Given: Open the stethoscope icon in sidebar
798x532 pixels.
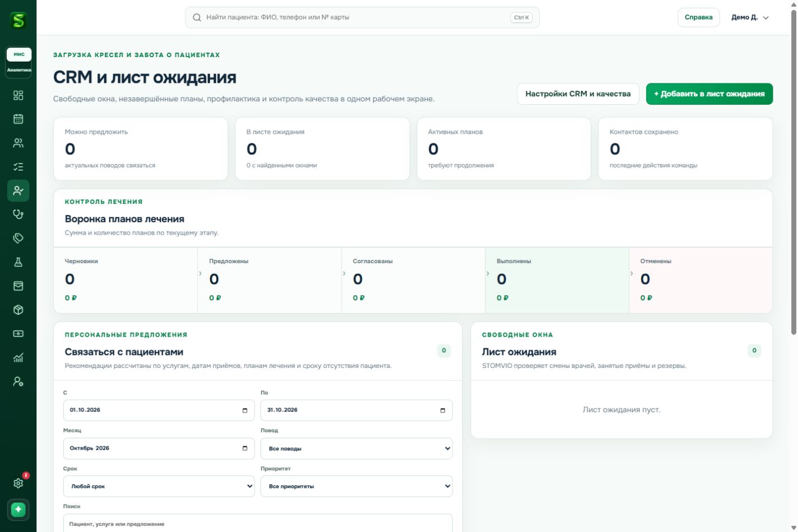Looking at the screenshot, I should [x=18, y=214].
